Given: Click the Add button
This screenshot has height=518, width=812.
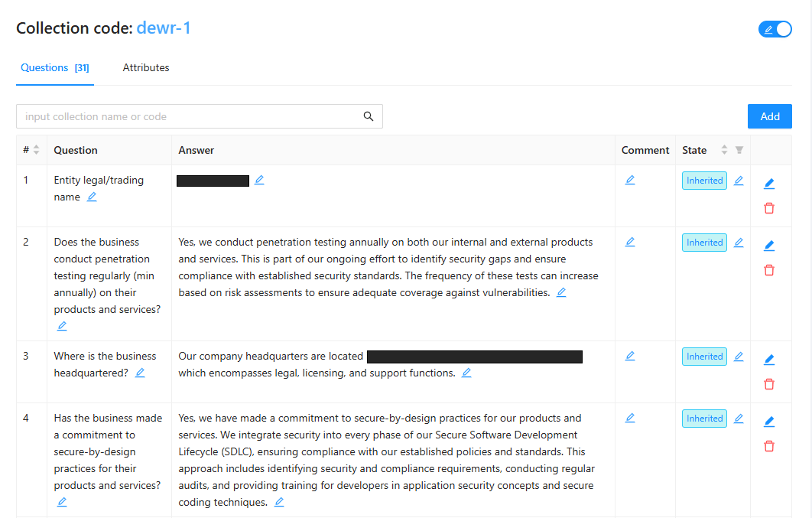Looking at the screenshot, I should coord(769,116).
